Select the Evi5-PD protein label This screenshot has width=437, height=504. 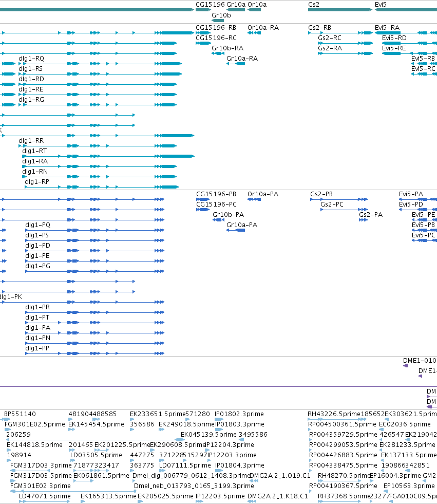pos(411,204)
